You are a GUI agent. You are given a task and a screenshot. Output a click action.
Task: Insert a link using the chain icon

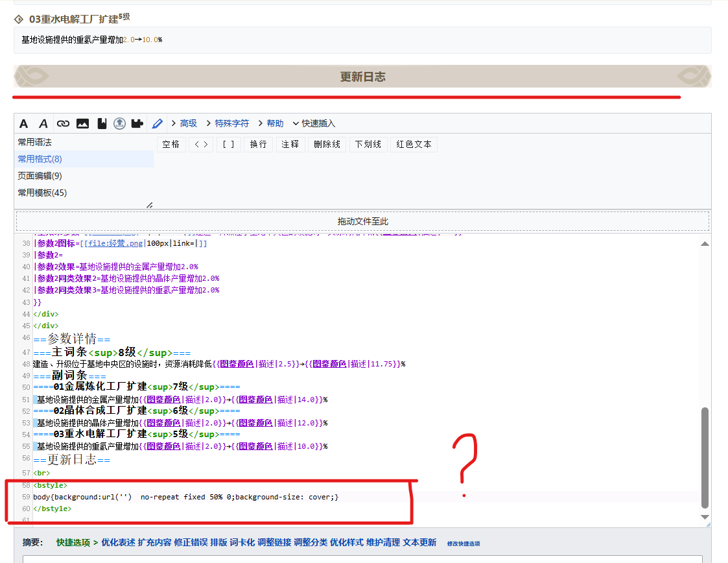pyautogui.click(x=63, y=124)
